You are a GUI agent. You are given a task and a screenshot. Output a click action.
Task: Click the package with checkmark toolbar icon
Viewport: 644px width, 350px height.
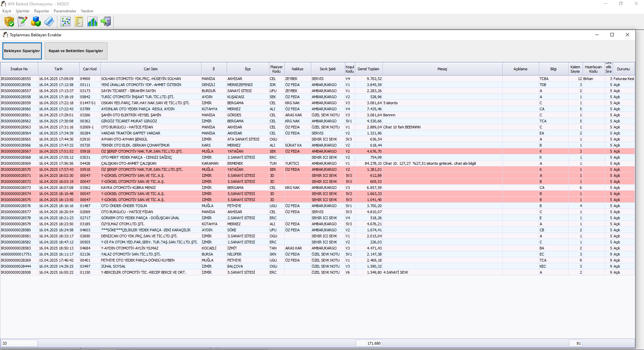coord(9,22)
